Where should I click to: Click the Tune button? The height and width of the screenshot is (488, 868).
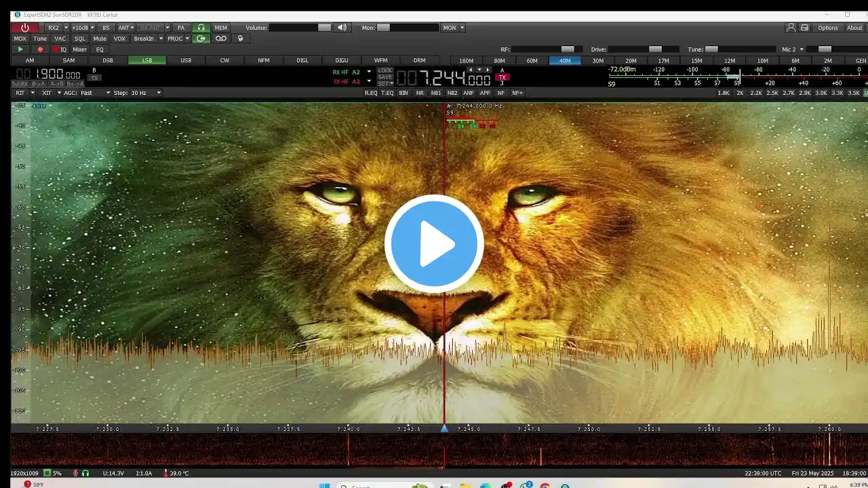[40, 39]
